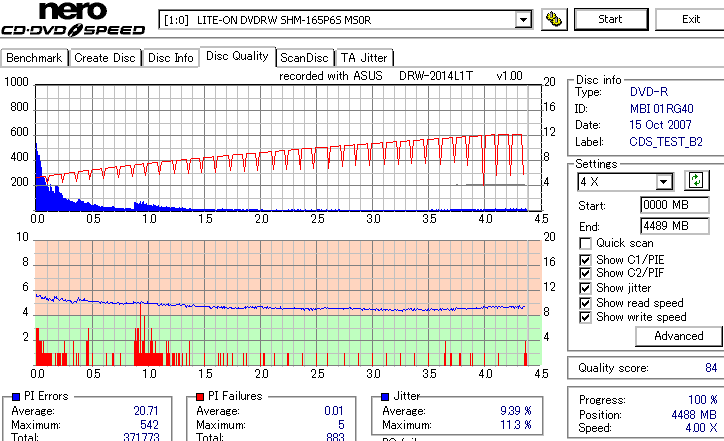Open the drive options icon beside drive selector
This screenshot has width=724, height=441.
(x=554, y=19)
